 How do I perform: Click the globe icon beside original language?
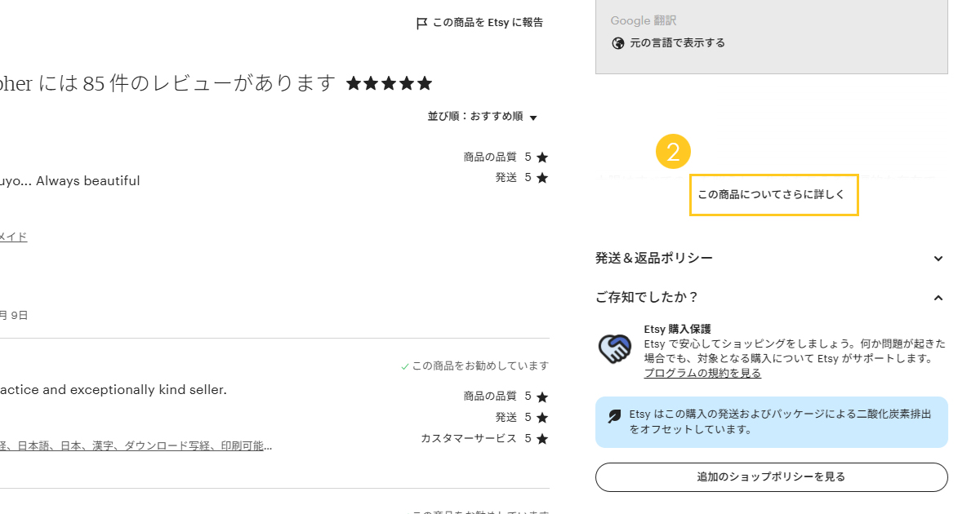(x=618, y=43)
